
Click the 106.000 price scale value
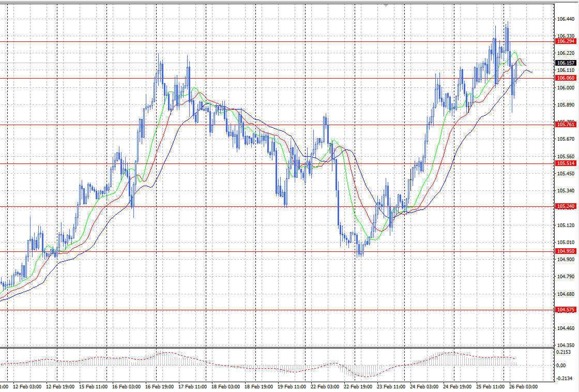coord(566,87)
